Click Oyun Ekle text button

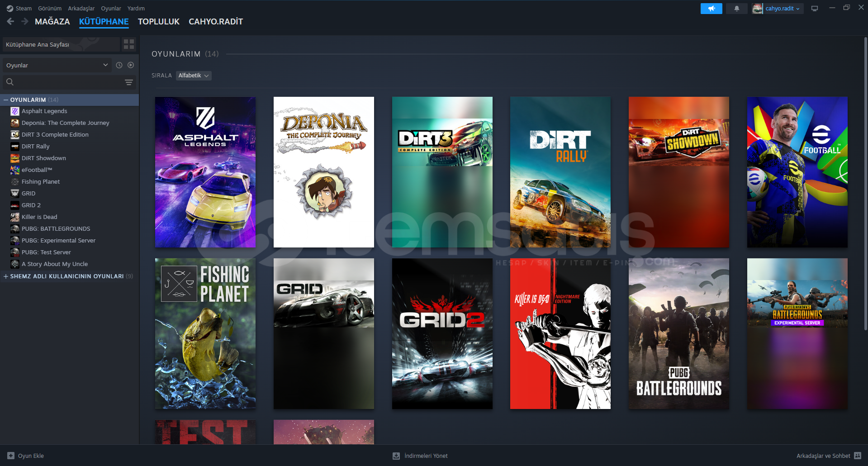click(x=31, y=456)
